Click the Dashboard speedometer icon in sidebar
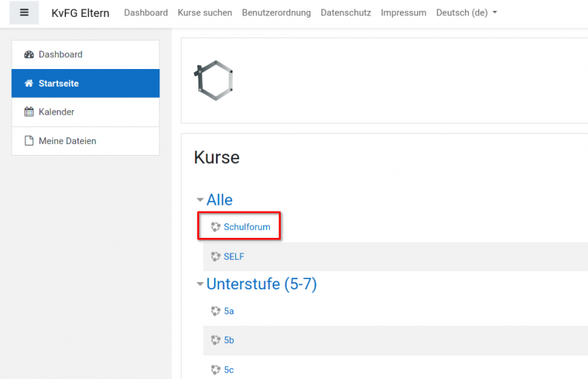The image size is (588, 379). click(29, 55)
